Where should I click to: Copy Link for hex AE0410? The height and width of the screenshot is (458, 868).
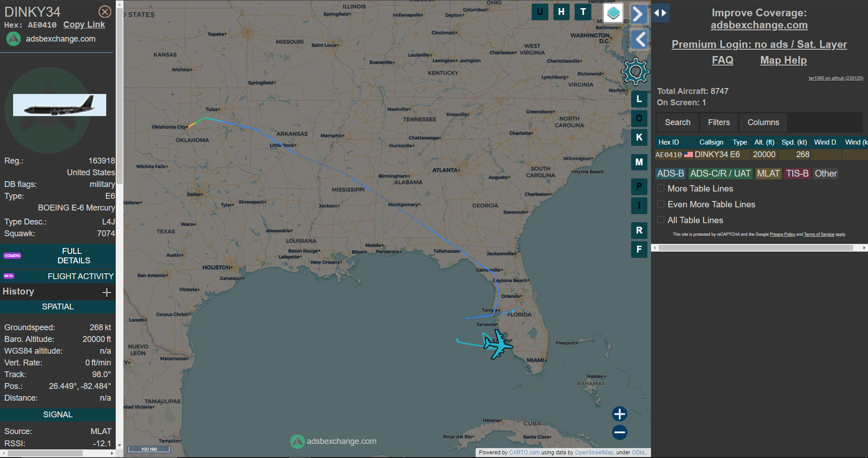[84, 25]
